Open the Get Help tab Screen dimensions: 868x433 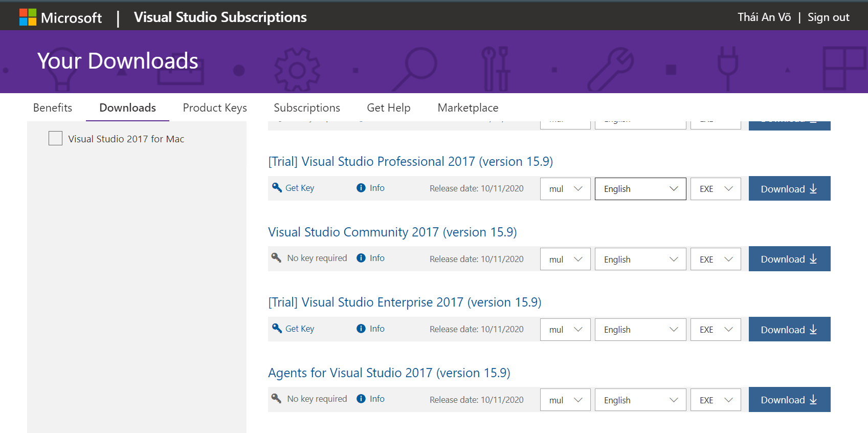[389, 107]
